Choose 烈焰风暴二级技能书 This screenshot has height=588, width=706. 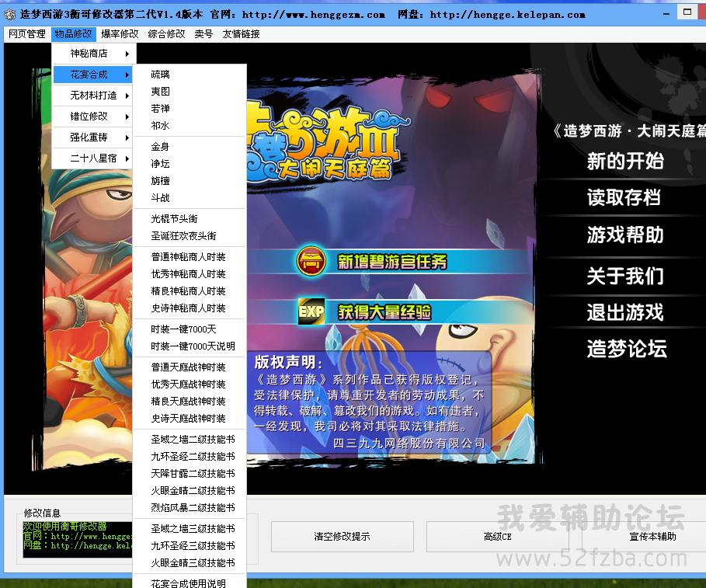coord(190,508)
